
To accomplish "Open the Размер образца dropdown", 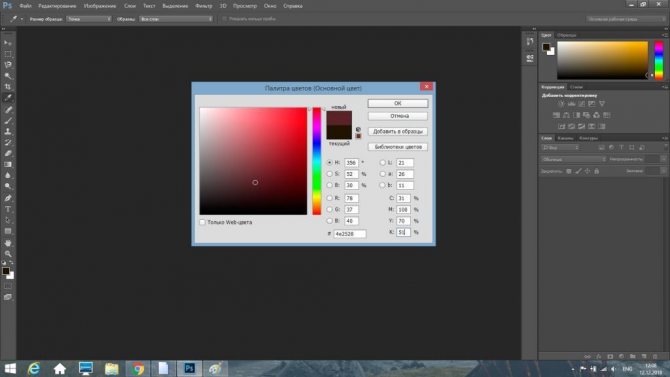I will click(89, 19).
